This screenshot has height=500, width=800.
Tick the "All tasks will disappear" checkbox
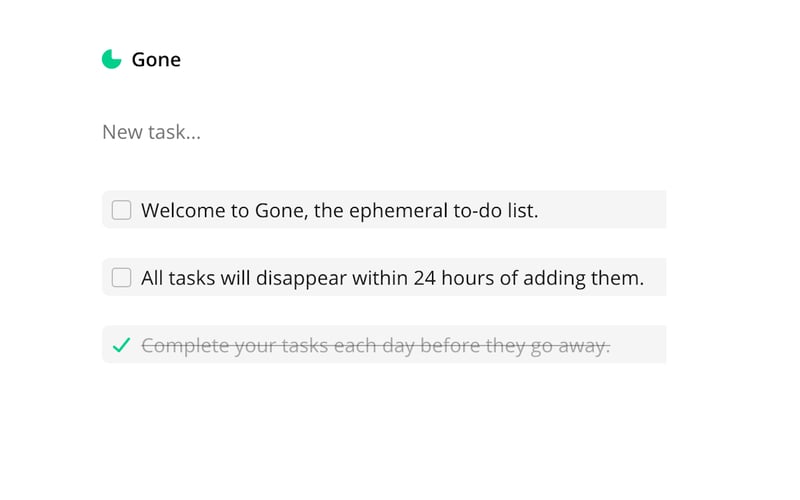[x=121, y=277]
